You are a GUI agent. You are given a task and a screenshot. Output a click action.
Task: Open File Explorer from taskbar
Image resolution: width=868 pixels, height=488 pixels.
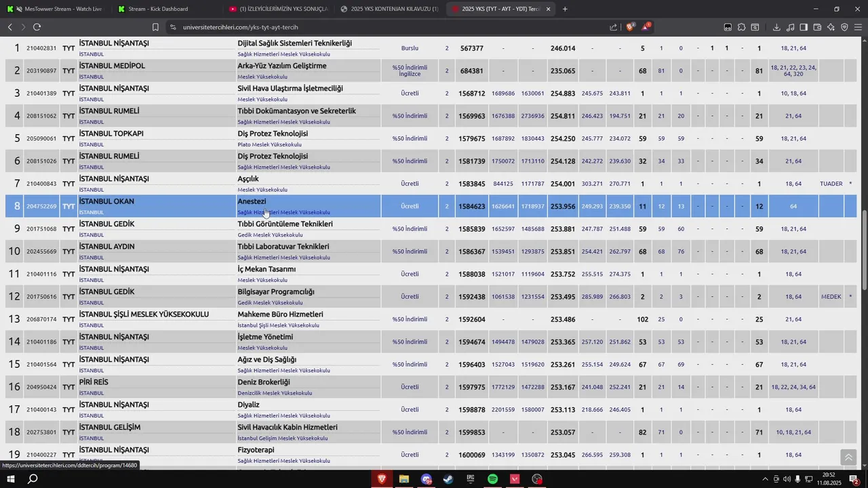tap(403, 479)
